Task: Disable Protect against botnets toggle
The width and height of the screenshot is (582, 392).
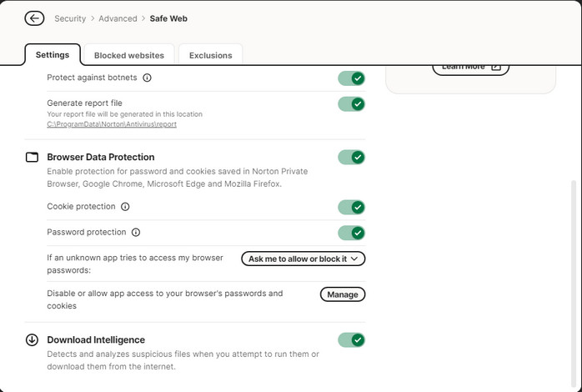Action: (352, 78)
